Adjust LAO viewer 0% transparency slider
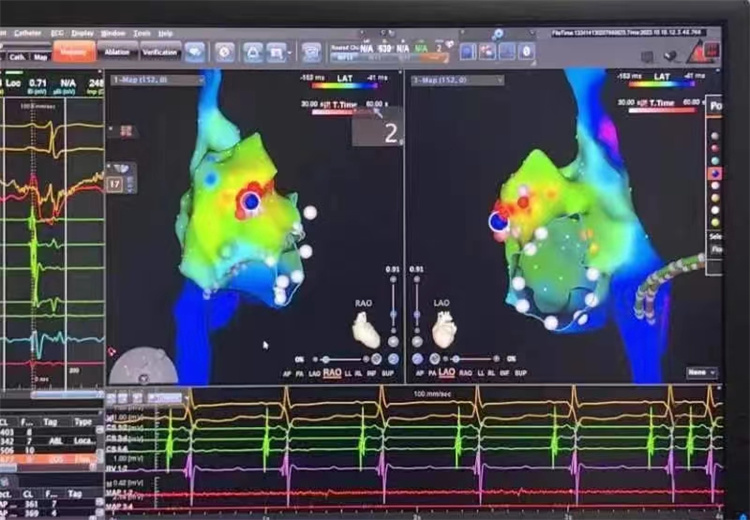This screenshot has height=520, width=750. tap(471, 359)
